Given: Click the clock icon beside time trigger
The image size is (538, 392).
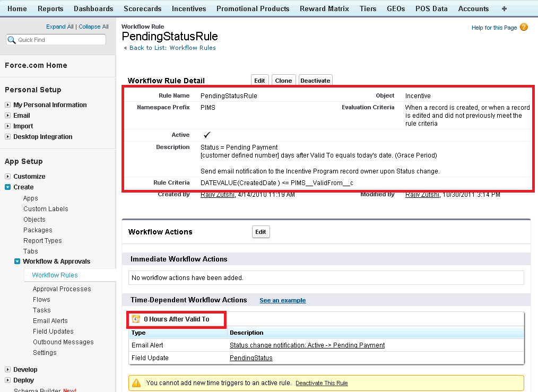Looking at the screenshot, I should pyautogui.click(x=136, y=319).
